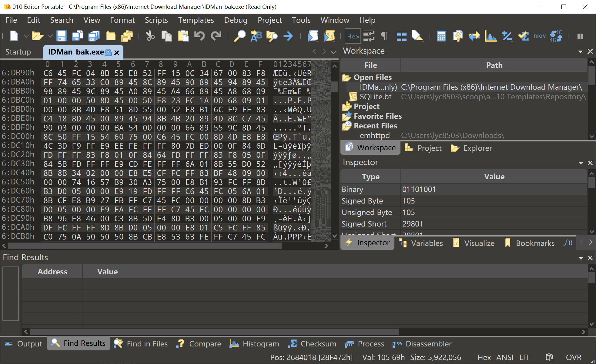596x364 pixels.
Task: Click the Goto address arrow icon
Action: point(288,36)
